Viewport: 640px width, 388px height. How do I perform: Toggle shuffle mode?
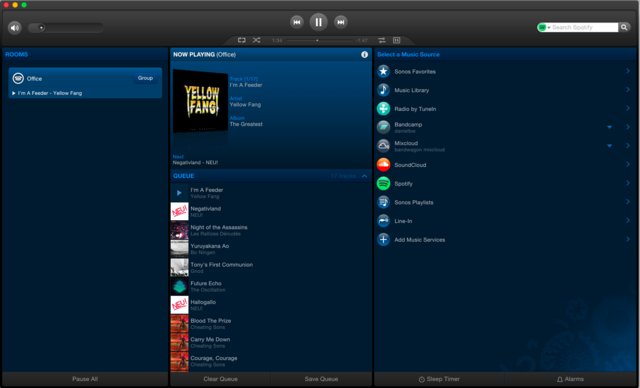point(256,40)
